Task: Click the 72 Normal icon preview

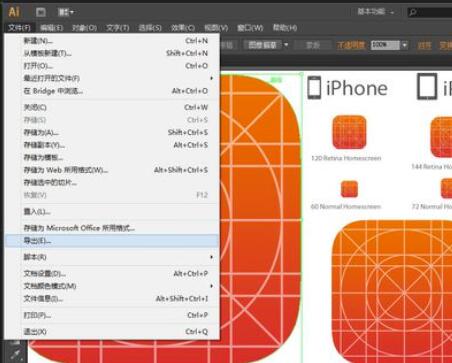Action: [446, 188]
